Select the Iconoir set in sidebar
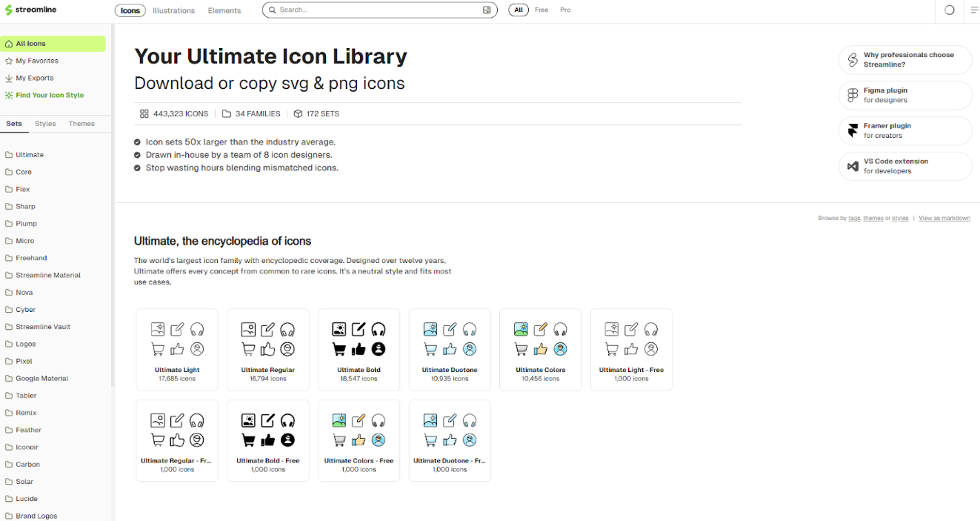Screen dimensions: 980x521 (x=27, y=448)
